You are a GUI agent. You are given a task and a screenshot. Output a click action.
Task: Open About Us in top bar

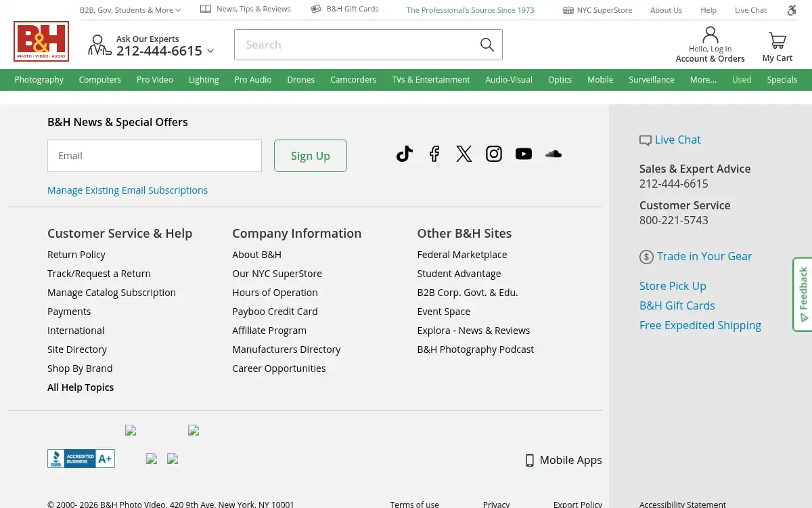(x=667, y=10)
